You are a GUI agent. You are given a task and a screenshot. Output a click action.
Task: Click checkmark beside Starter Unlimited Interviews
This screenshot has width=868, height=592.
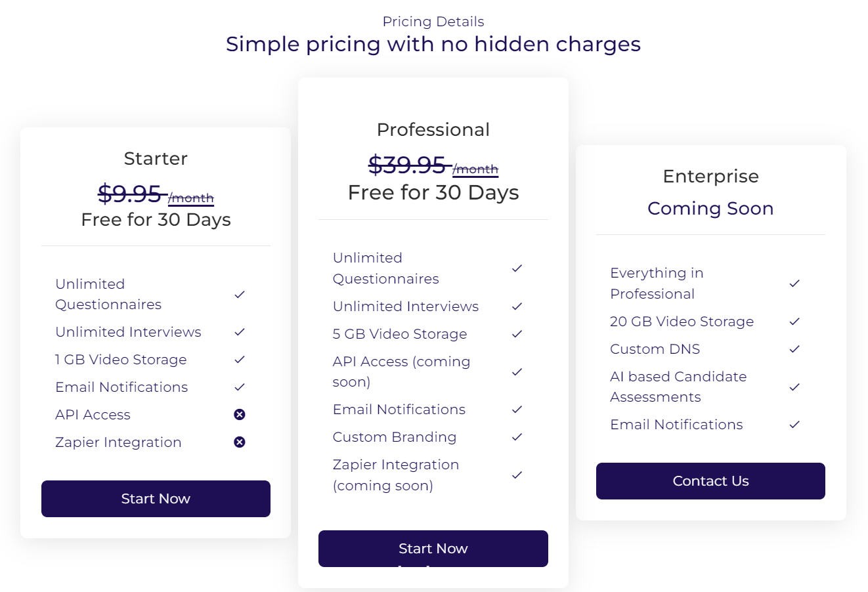pyautogui.click(x=240, y=332)
